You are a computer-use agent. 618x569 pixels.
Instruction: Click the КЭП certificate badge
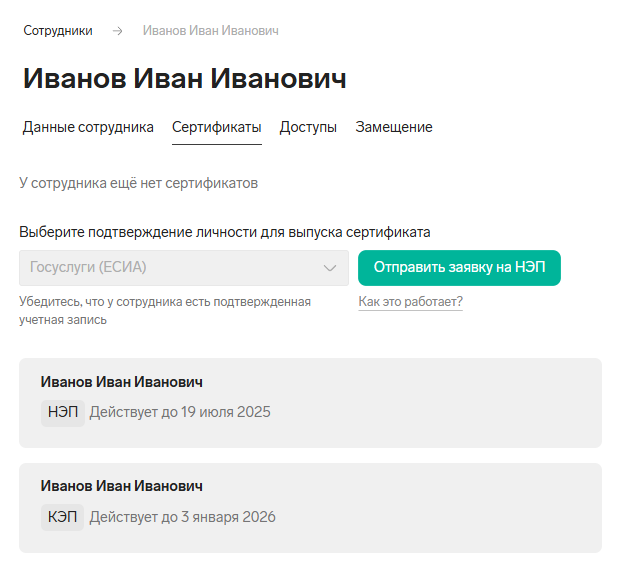click(x=62, y=517)
